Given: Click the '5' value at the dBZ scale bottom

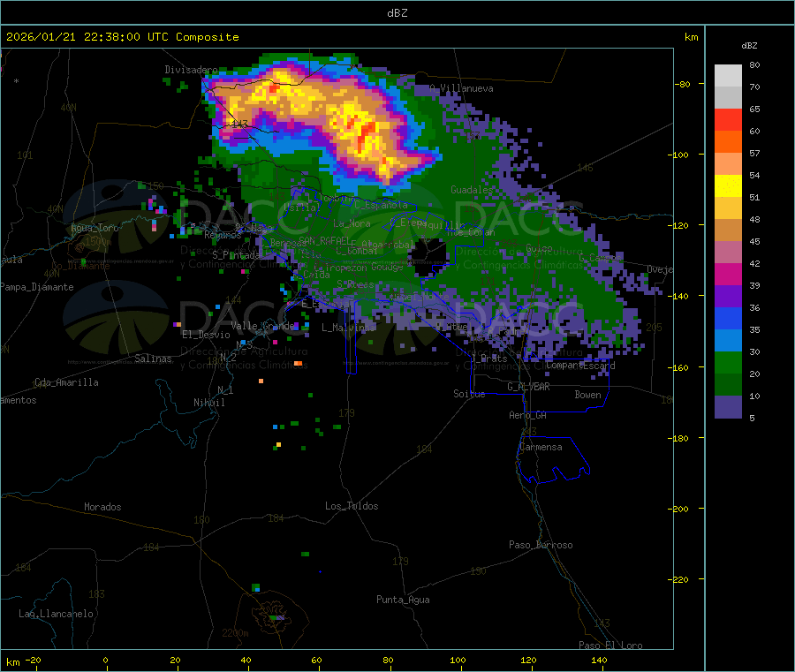Looking at the screenshot, I should [x=752, y=418].
